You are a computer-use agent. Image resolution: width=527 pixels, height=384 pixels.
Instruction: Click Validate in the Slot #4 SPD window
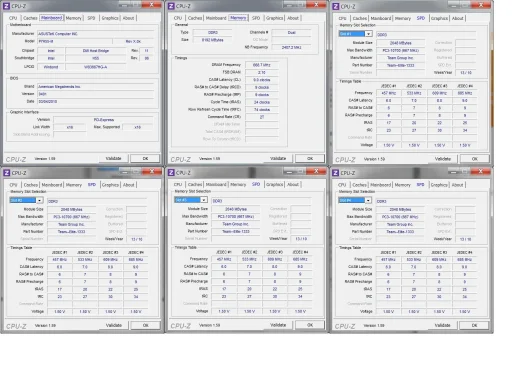click(x=442, y=325)
